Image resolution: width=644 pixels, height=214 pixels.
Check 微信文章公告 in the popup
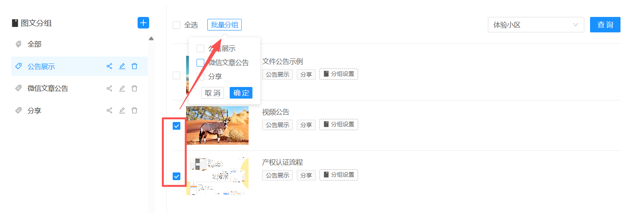coord(200,62)
